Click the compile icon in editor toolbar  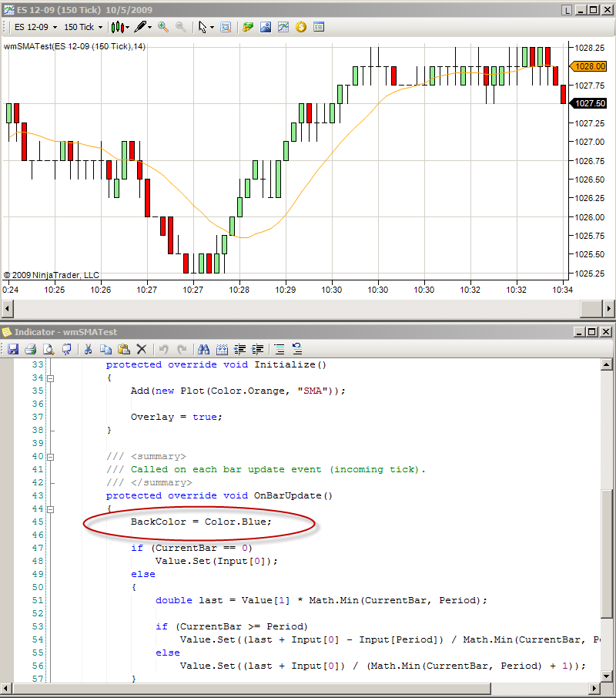[x=67, y=350]
